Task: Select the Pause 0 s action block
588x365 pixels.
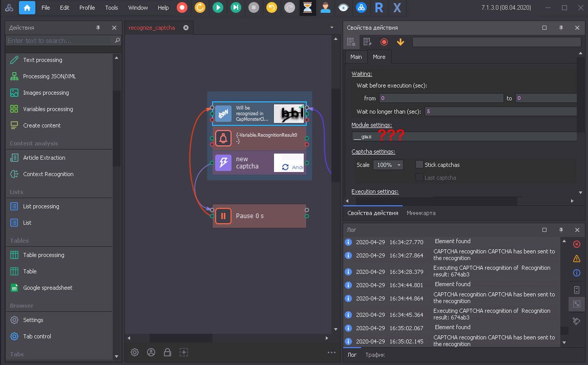Action: click(259, 216)
